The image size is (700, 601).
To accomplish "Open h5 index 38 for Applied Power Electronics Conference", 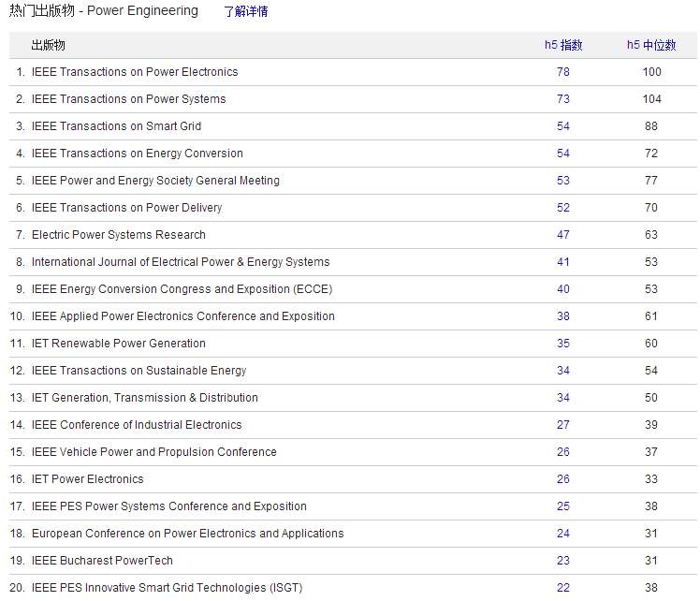I will pos(563,316).
